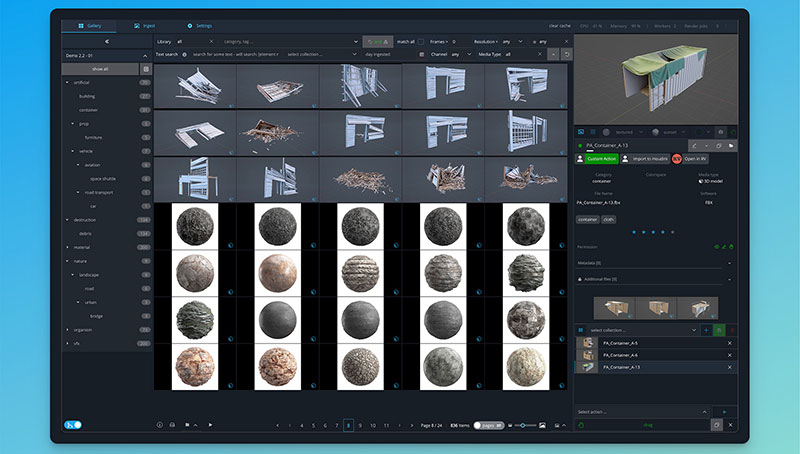Click the bottom toolbar play button

click(x=210, y=424)
